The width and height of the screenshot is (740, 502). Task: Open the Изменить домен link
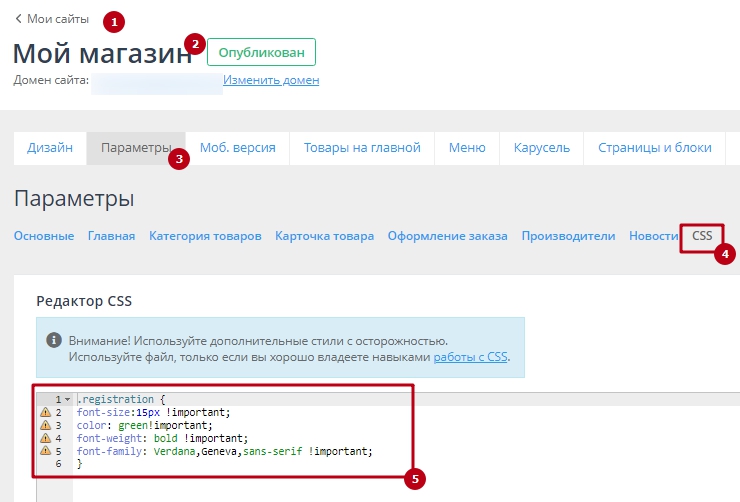[271, 80]
